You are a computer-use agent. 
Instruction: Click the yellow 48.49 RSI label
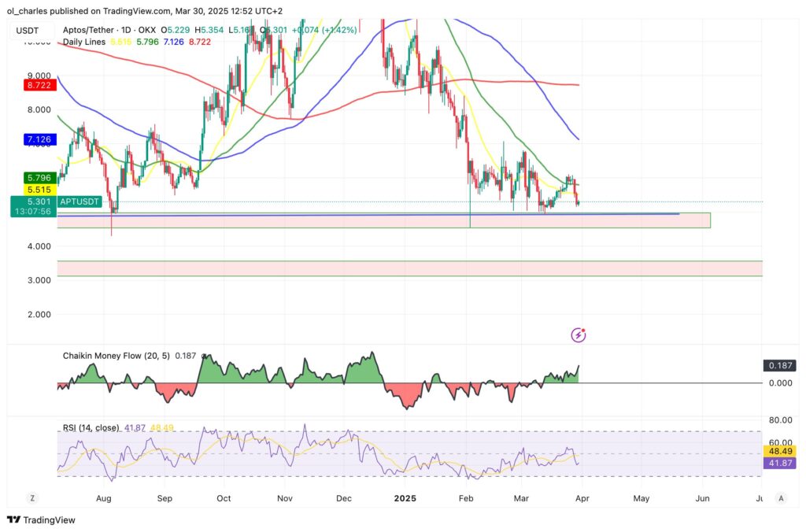click(x=779, y=451)
